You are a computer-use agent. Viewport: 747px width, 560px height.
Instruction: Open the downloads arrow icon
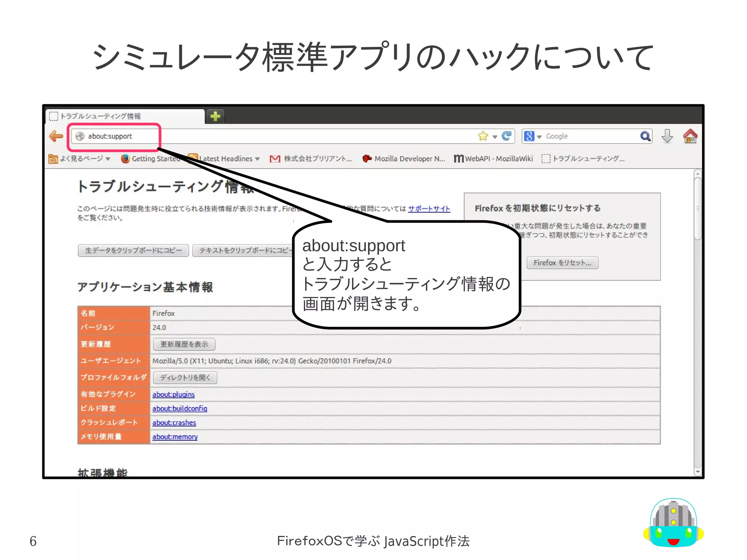(667, 136)
